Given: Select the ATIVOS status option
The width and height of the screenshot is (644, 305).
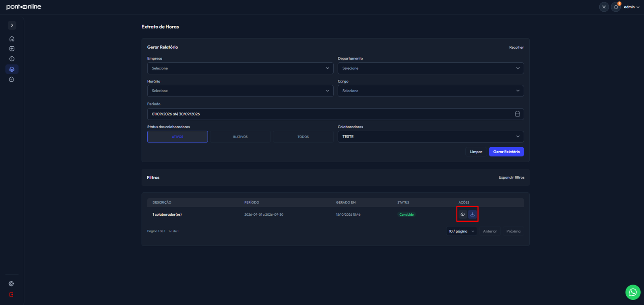Looking at the screenshot, I should coord(178,137).
